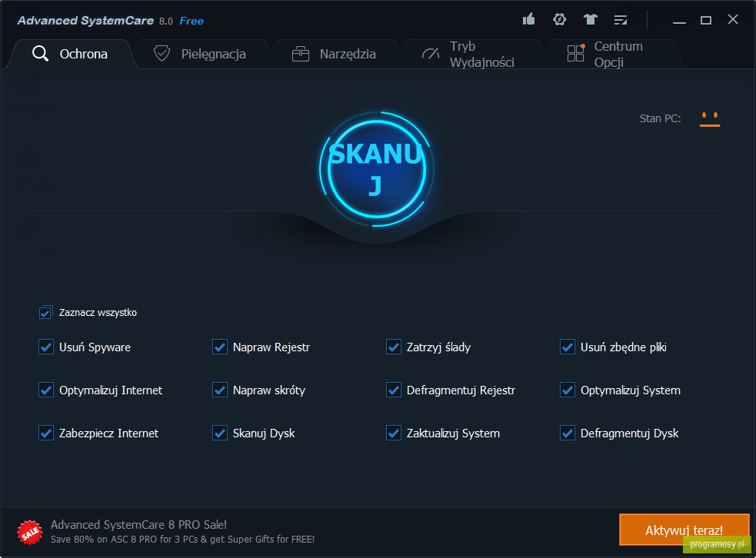Disable Usuń zbędne pliki option

point(568,347)
